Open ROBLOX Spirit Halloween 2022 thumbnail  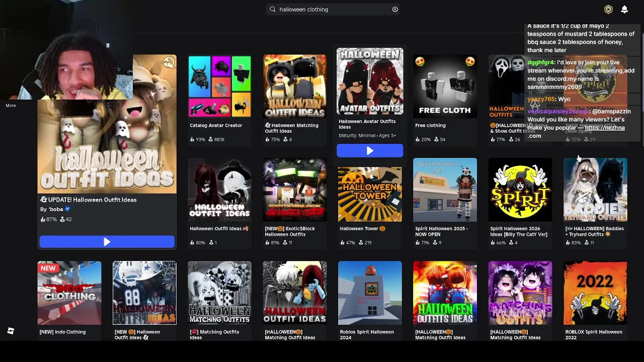pyautogui.click(x=595, y=293)
